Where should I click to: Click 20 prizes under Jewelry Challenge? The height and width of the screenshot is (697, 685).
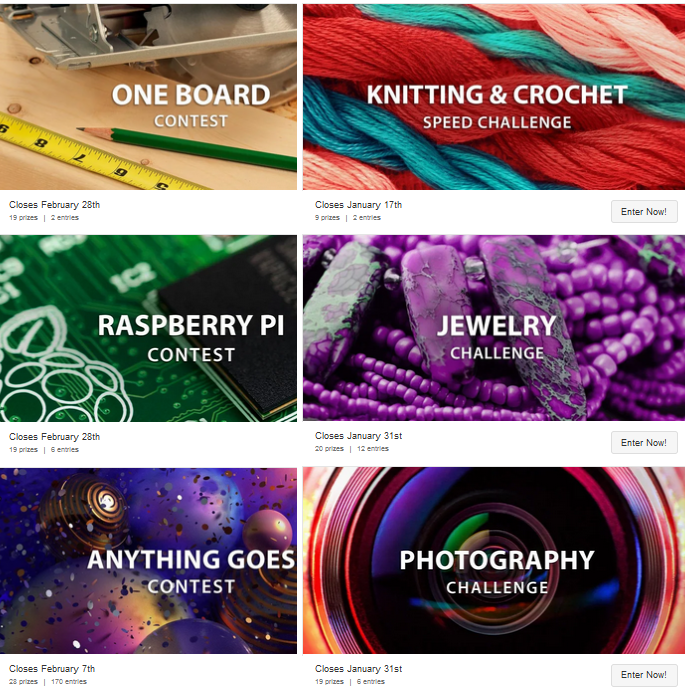click(329, 449)
